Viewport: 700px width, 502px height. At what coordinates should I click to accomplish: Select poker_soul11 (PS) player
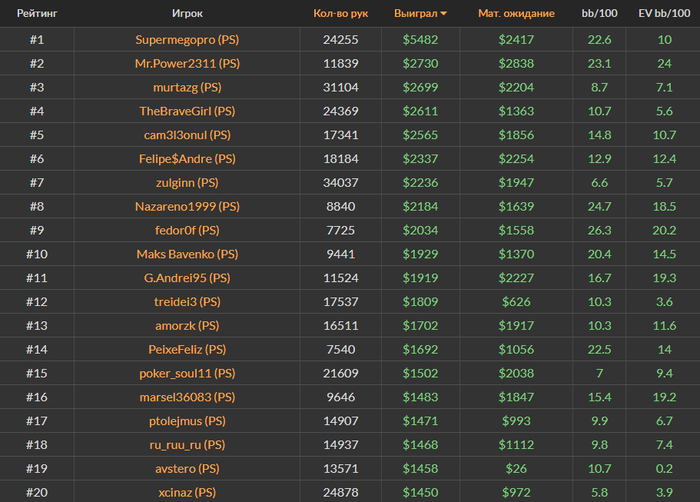click(x=187, y=373)
